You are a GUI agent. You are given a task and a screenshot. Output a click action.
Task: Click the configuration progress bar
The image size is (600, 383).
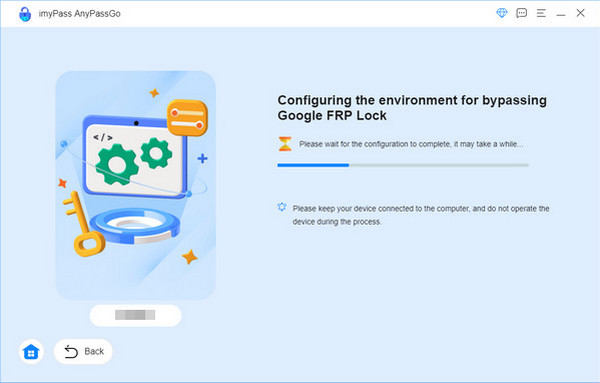403,165
